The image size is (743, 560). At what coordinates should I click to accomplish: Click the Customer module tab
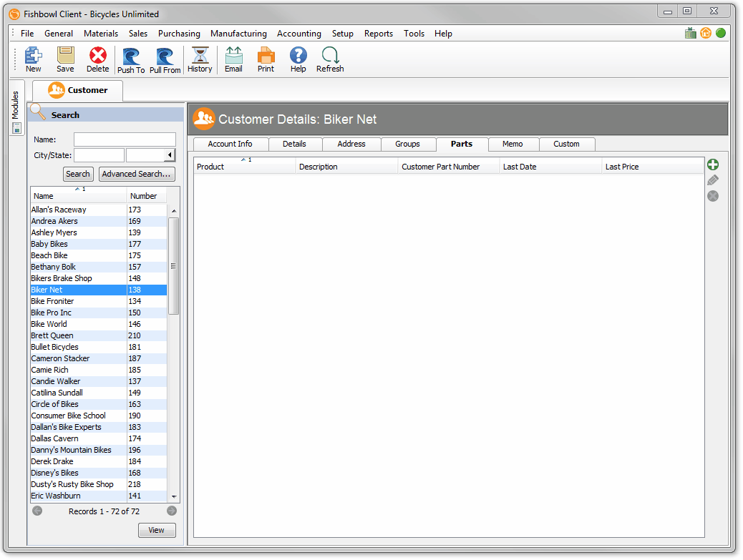click(x=78, y=90)
